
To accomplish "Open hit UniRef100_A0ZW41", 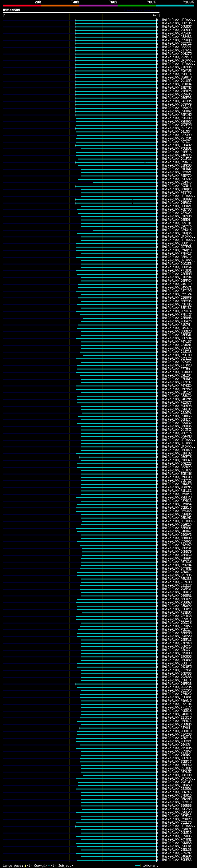I will tap(176, 186).
